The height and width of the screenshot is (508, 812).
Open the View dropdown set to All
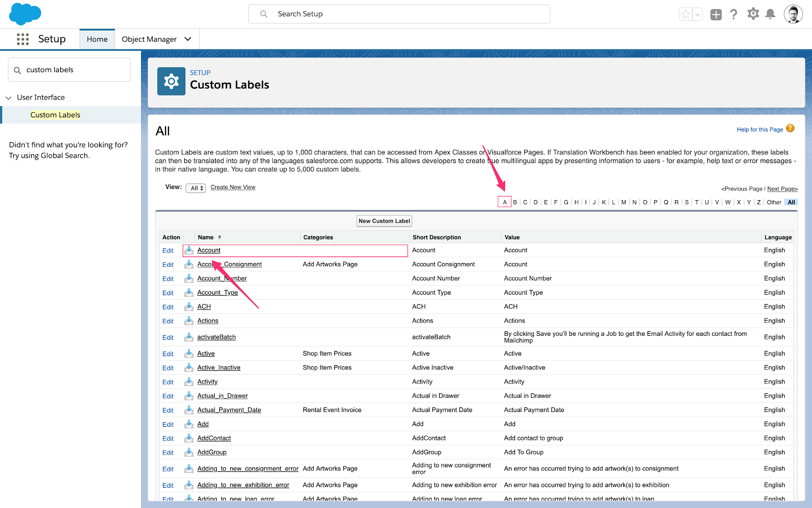(195, 188)
